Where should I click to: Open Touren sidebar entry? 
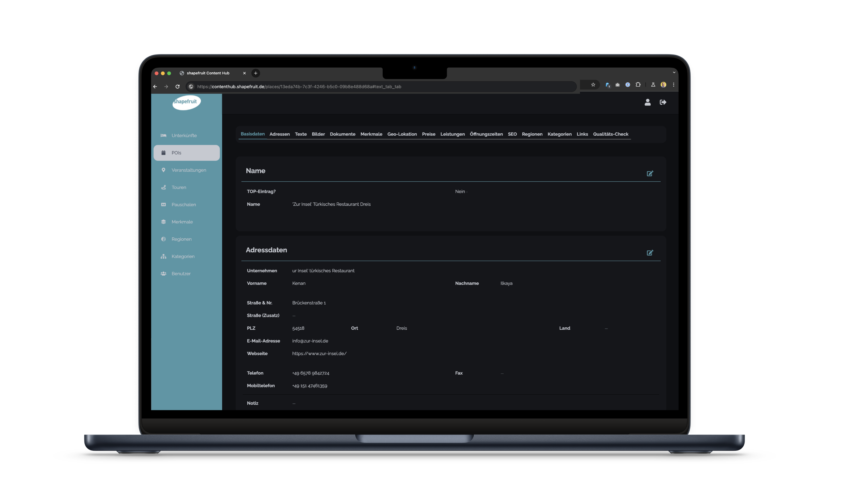tap(178, 187)
